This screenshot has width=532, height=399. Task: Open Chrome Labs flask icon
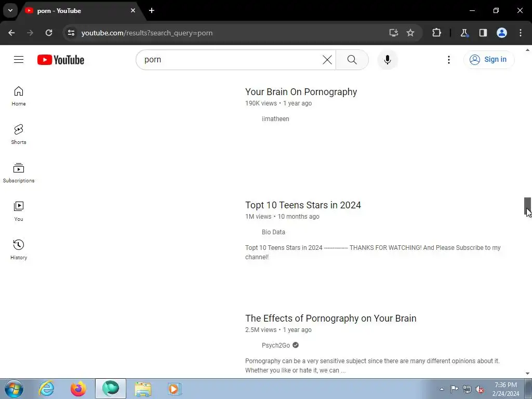click(464, 33)
